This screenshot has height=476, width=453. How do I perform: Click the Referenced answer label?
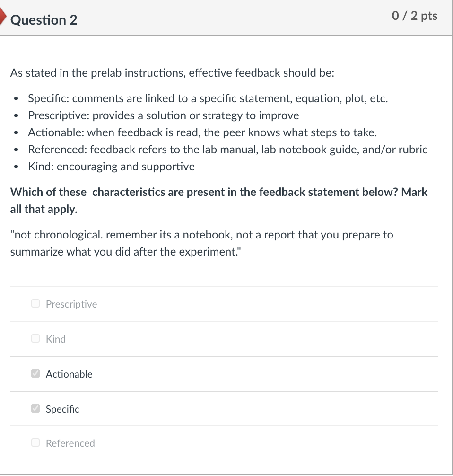coord(70,443)
